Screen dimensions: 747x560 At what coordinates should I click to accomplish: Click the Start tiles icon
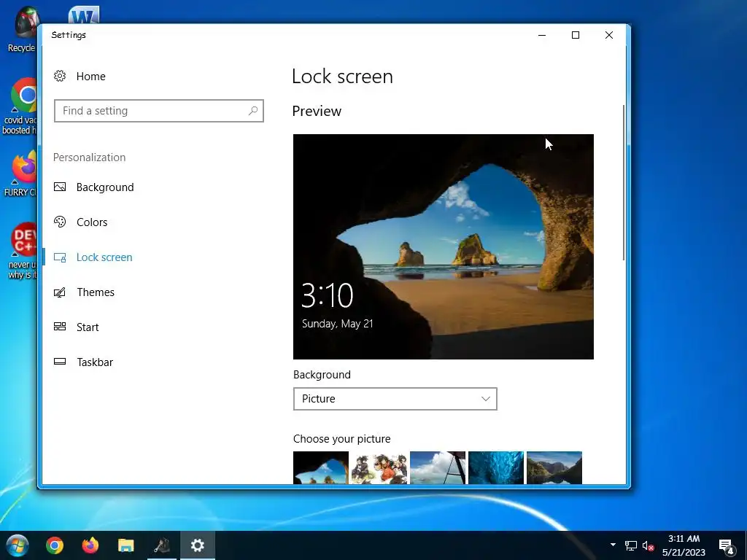(x=60, y=327)
